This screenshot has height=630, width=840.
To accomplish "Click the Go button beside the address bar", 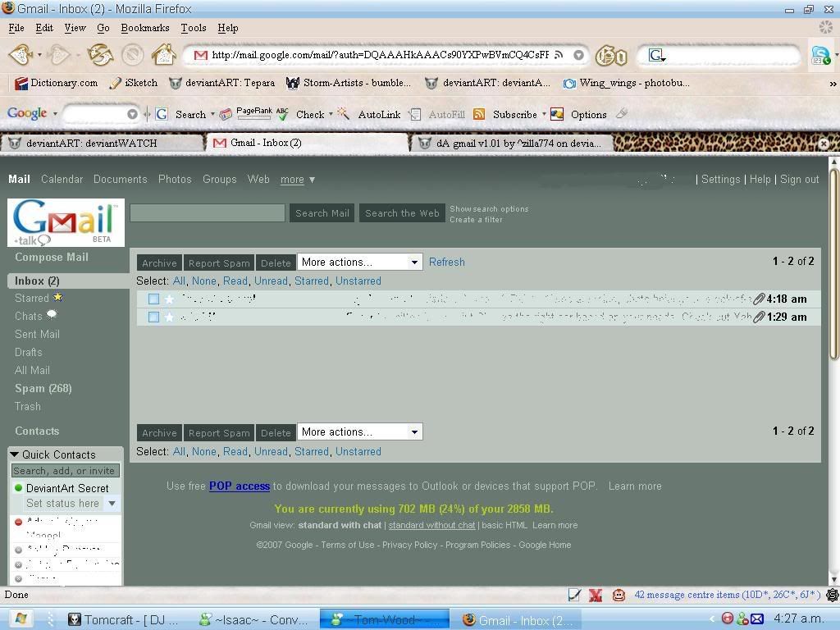I will (x=611, y=55).
